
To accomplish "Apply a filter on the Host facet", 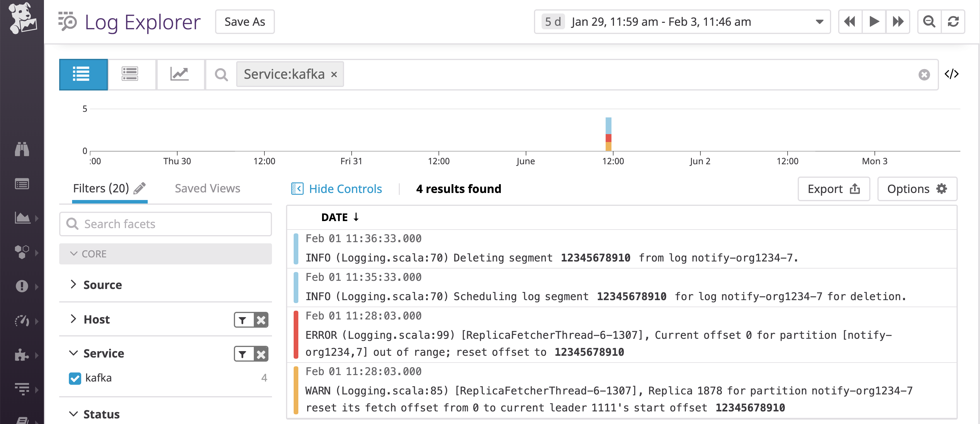I will click(x=243, y=320).
